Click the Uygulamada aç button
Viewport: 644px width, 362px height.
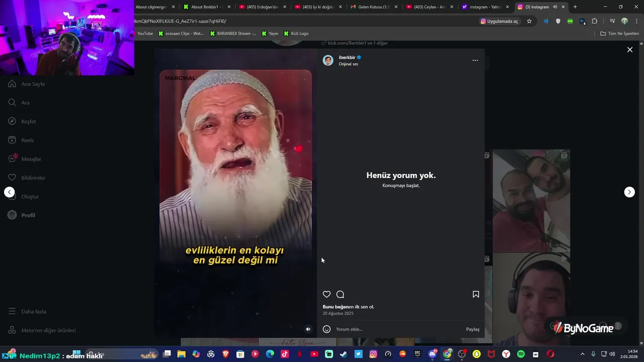tap(499, 21)
